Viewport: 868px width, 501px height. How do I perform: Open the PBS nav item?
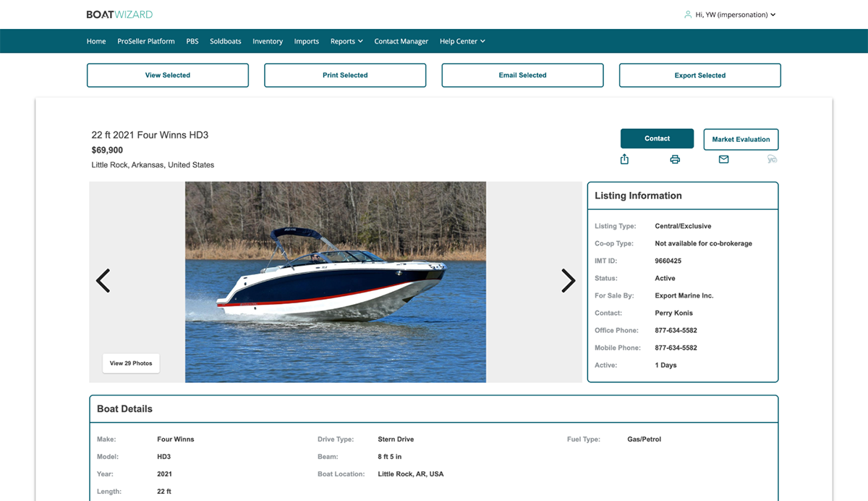(x=192, y=41)
